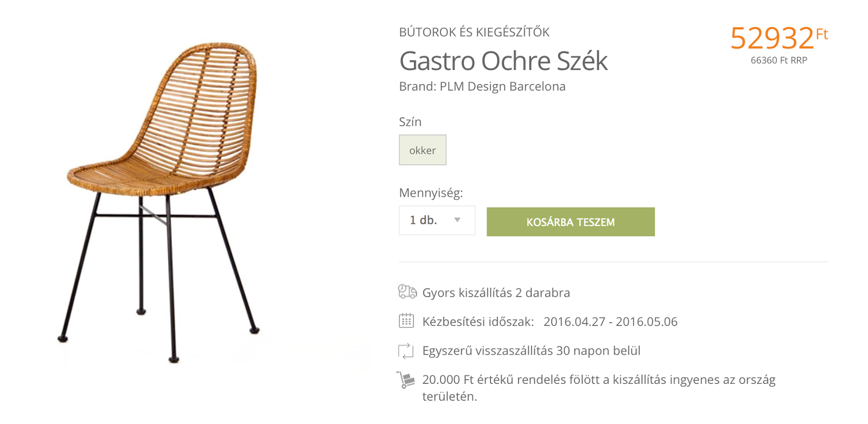The height and width of the screenshot is (424, 868).
Task: Click the Egyszerű visszaszállítás 30 napon belül text
Action: click(x=532, y=351)
